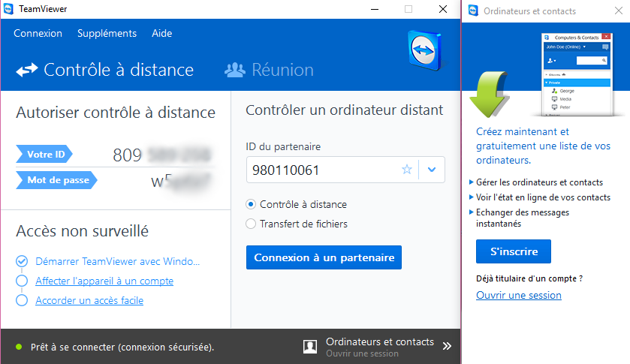Click circle next to Affecter l'appareil
630x364 pixels.
22,281
